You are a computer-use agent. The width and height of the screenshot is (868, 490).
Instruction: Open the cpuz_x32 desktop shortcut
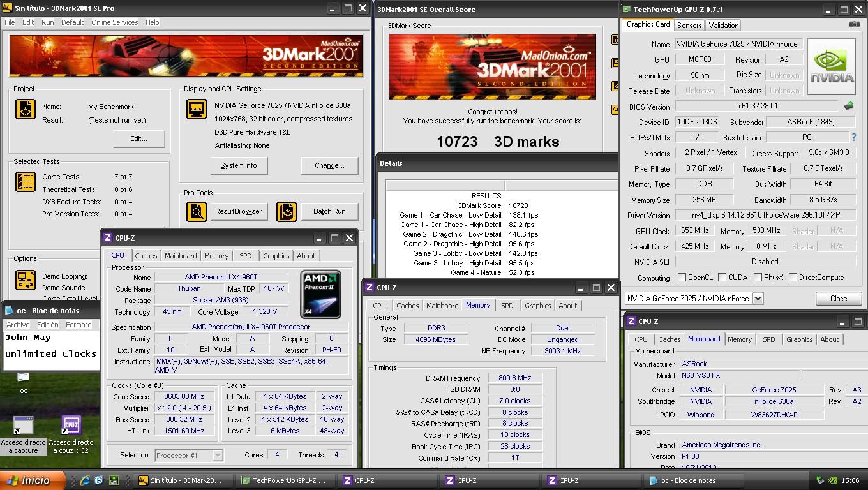coord(71,434)
